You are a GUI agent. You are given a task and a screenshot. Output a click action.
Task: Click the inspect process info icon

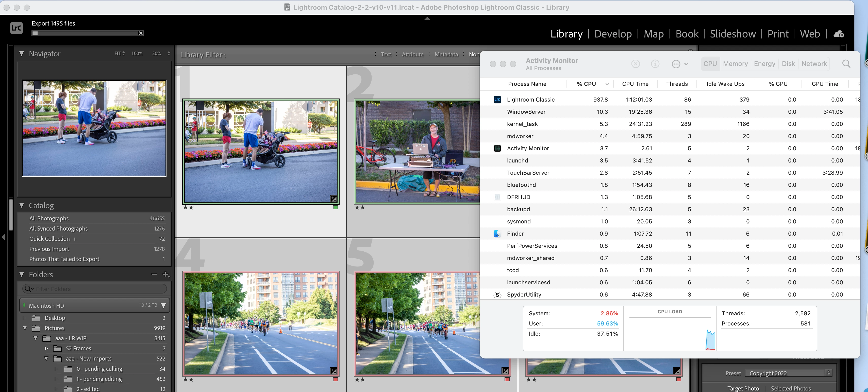(655, 64)
